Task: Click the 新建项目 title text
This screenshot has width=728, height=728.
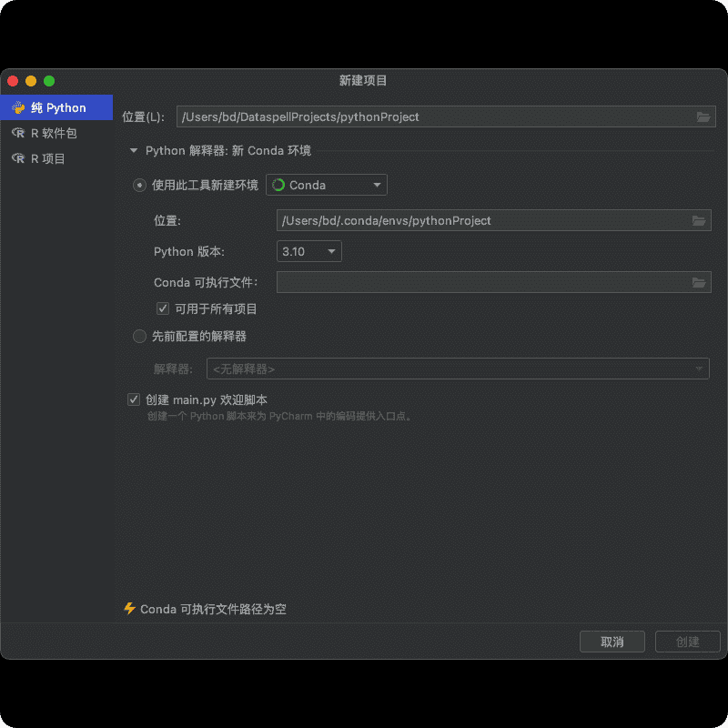Action: 362,81
